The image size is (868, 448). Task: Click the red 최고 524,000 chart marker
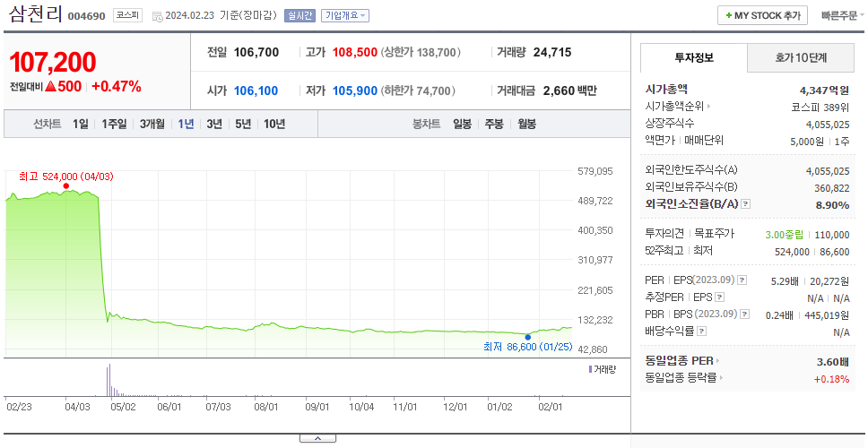[x=66, y=185]
